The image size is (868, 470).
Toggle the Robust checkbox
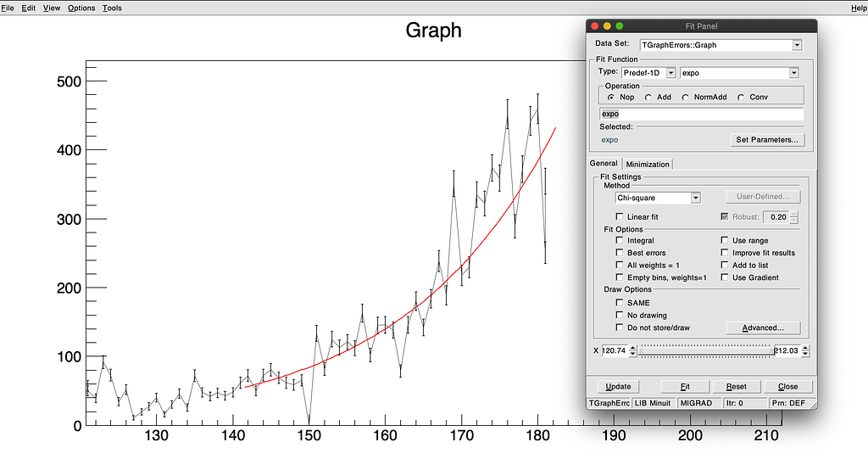(724, 216)
